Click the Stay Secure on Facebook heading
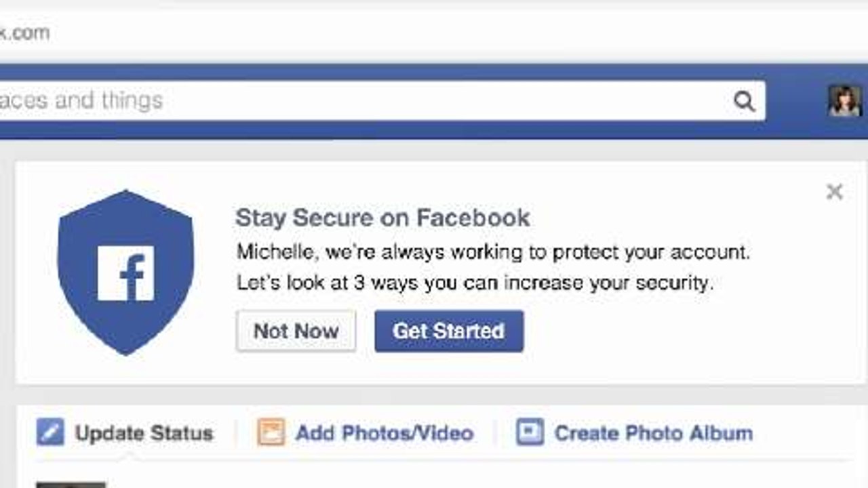868x488 pixels. pos(382,218)
